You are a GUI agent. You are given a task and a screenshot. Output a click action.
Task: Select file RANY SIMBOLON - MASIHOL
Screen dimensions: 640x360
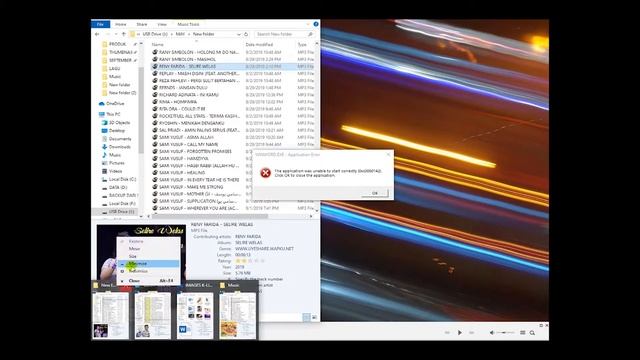click(187, 59)
